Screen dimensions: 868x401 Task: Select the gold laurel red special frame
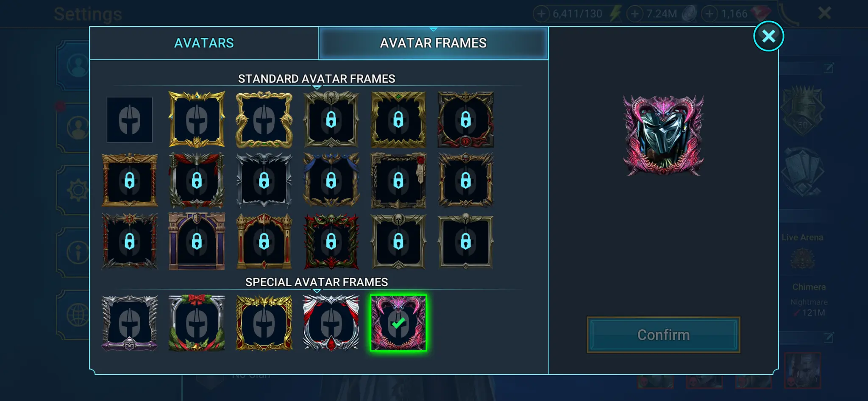264,323
